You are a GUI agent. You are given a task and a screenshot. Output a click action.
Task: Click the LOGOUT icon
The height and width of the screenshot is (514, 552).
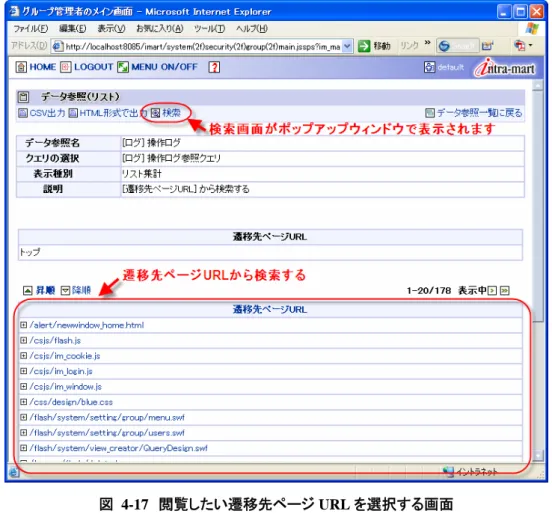(66, 67)
